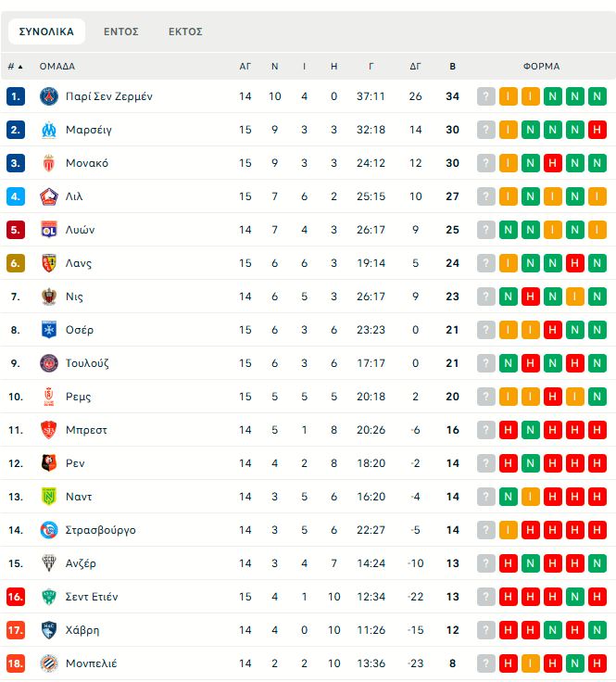Select the ΣΥΝΟΛΙΚΑ tab
616x682 pixels.
tap(46, 32)
